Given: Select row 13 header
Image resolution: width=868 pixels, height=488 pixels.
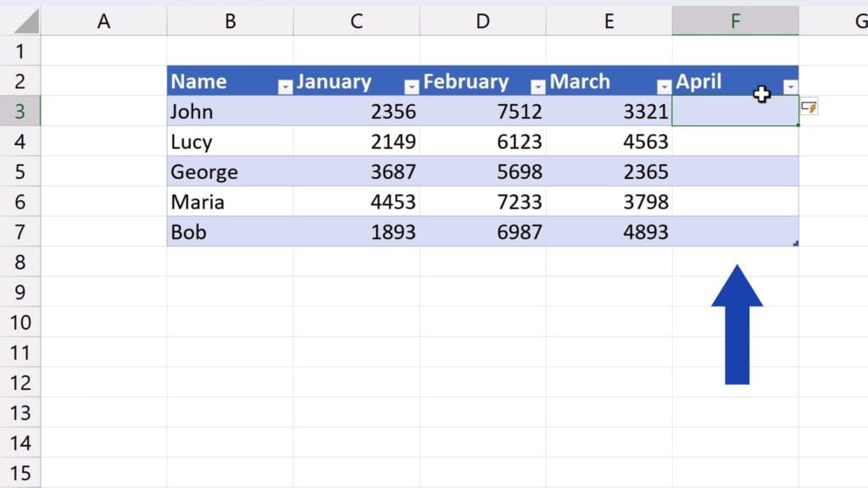Looking at the screenshot, I should 20,413.
